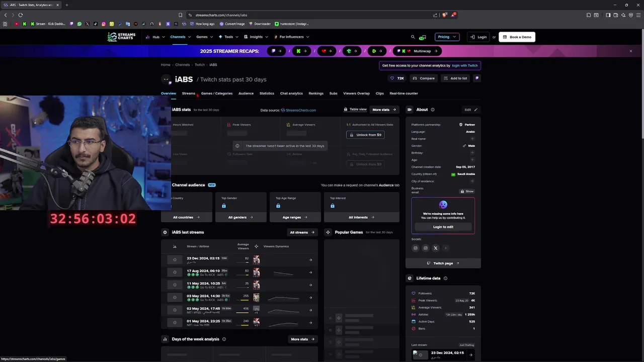The width and height of the screenshot is (644, 362).
Task: Switch to the Chat analytics tab
Action: coord(291,93)
